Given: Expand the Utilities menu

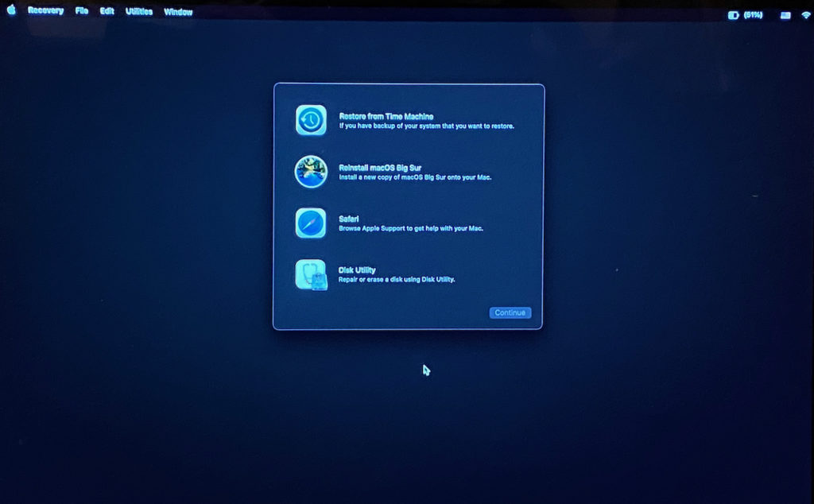Looking at the screenshot, I should click(139, 12).
